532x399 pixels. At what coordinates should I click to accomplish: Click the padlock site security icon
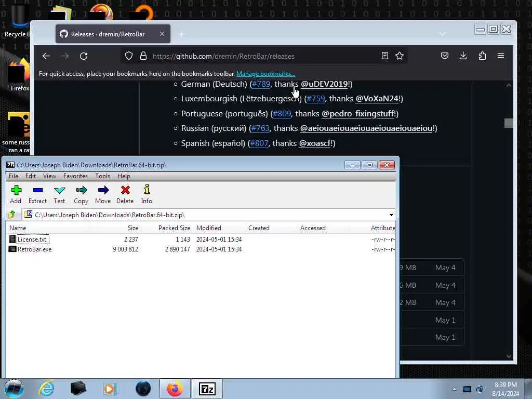click(143, 56)
